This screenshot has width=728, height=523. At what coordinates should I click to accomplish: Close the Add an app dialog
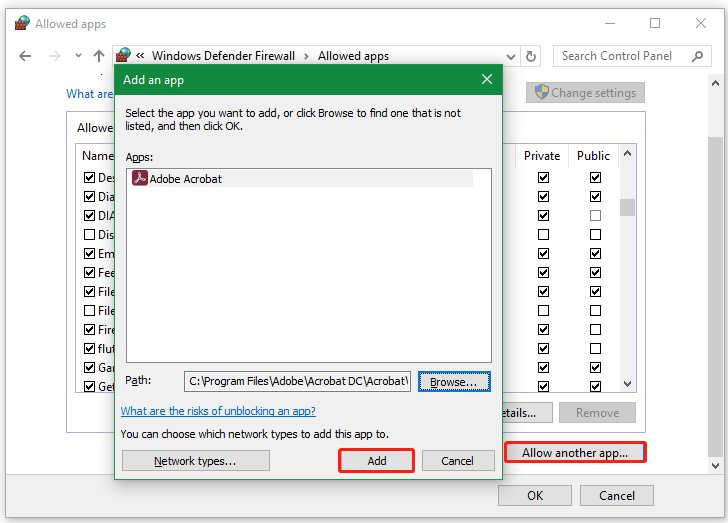tap(487, 79)
